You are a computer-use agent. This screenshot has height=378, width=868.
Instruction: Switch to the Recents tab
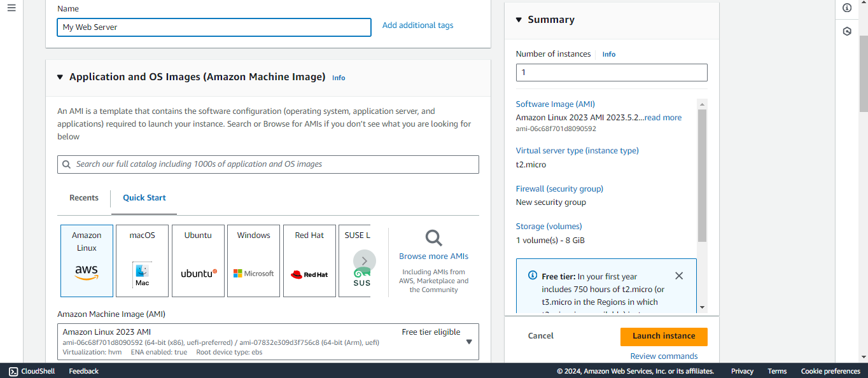coord(83,198)
